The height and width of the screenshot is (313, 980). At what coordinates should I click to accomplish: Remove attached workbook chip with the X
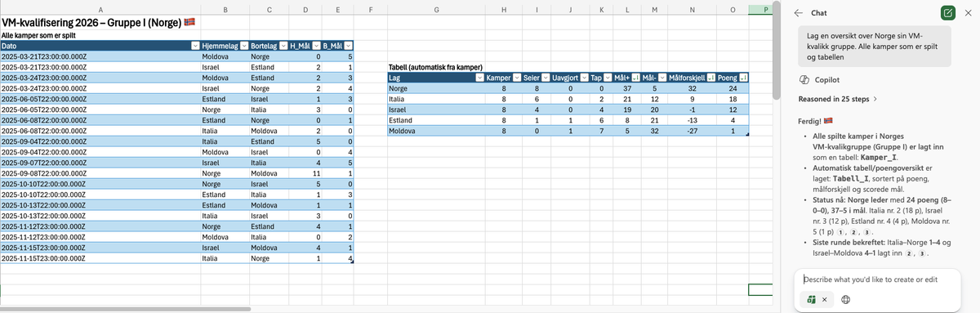(x=825, y=299)
